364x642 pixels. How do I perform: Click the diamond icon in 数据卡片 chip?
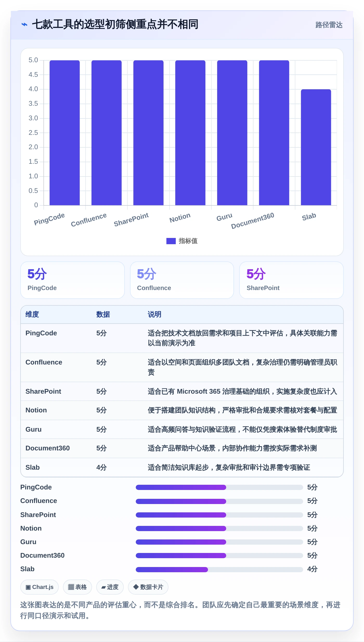pos(136,587)
